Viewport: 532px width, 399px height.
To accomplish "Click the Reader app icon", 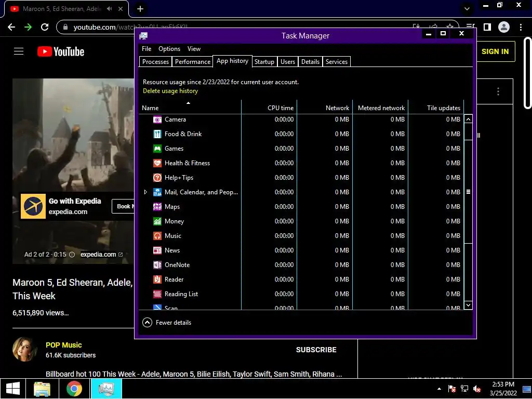I will [x=157, y=280].
